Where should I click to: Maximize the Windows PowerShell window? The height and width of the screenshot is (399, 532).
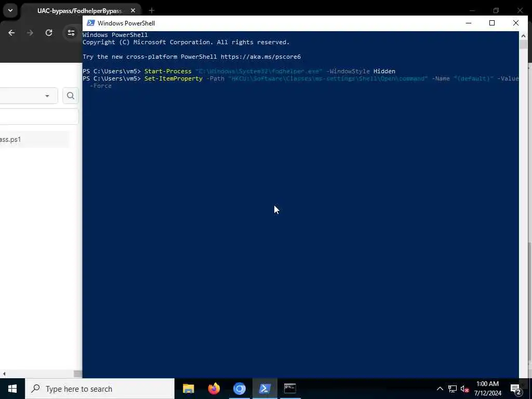pyautogui.click(x=492, y=23)
